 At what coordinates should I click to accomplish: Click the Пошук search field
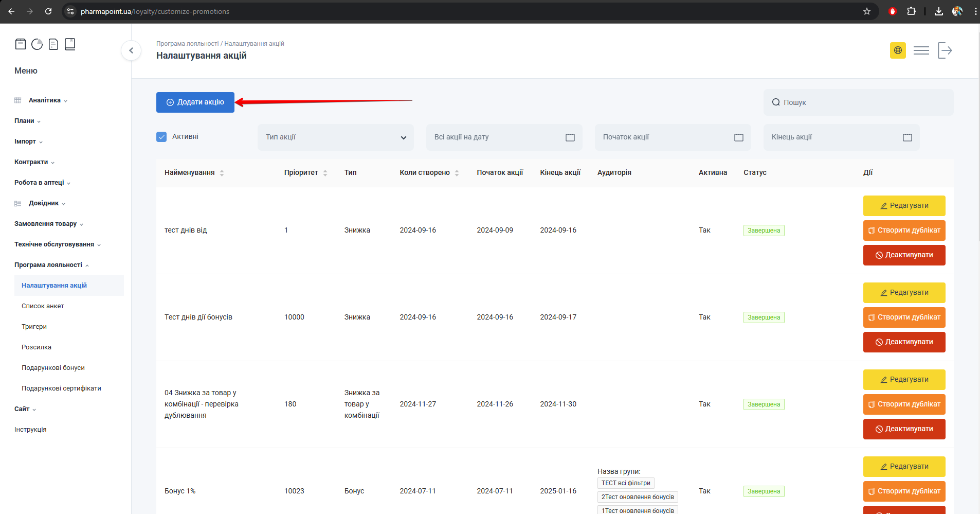(858, 102)
